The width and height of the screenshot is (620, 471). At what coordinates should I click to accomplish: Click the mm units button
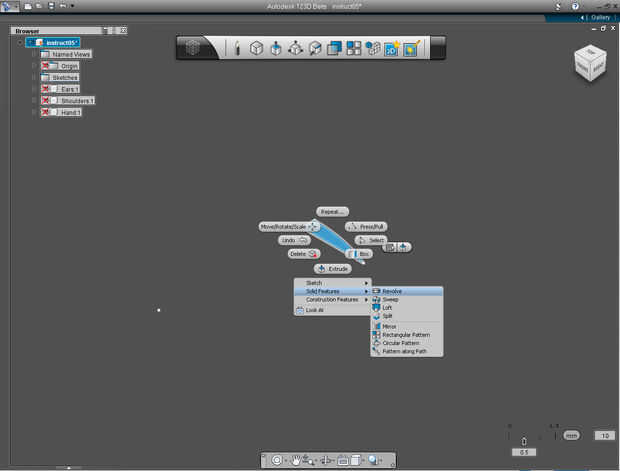[x=571, y=435]
